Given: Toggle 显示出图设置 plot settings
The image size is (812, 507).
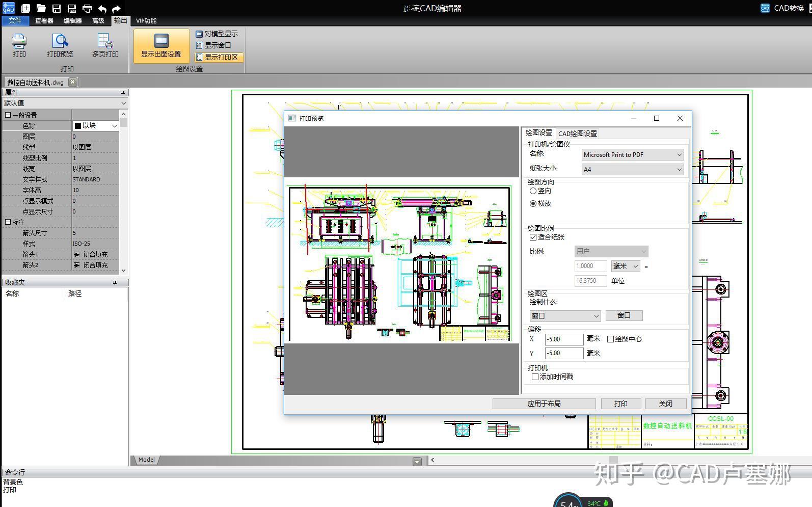Looking at the screenshot, I should tap(161, 45).
